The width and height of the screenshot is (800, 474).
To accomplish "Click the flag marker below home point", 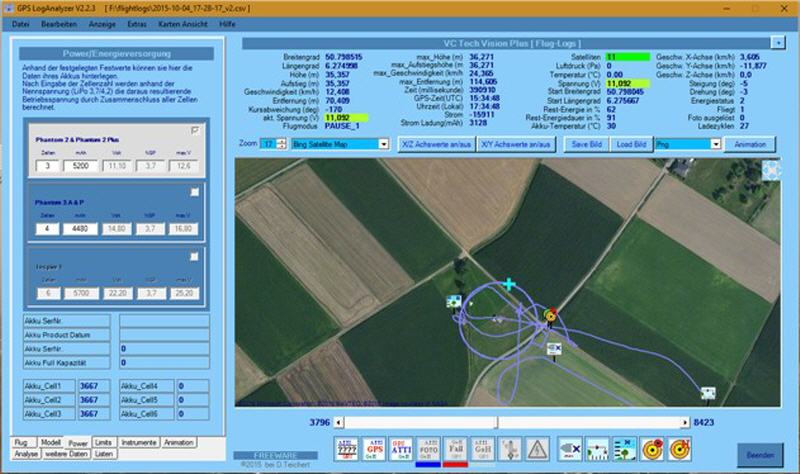I will point(554,349).
